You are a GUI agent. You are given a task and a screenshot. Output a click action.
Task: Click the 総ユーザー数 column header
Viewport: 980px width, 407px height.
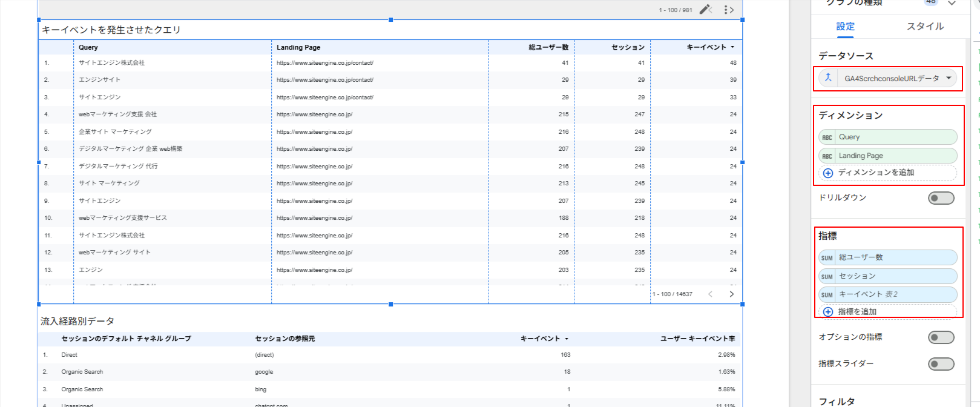548,47
